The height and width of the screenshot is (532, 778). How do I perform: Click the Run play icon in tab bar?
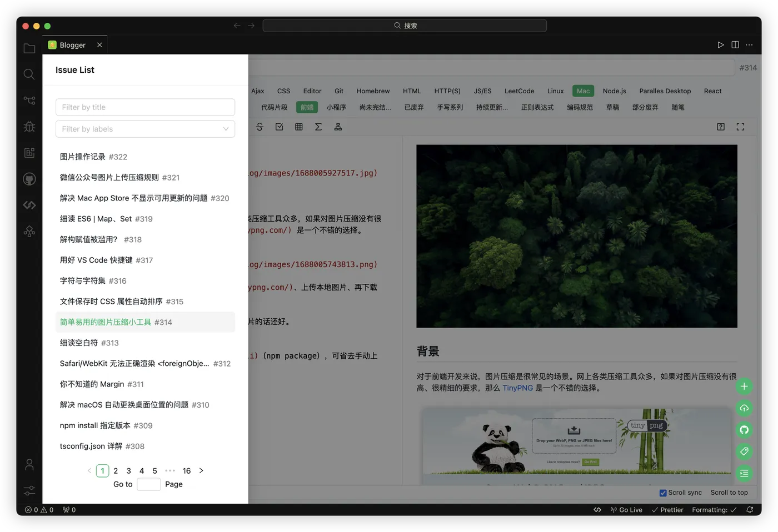tap(721, 45)
